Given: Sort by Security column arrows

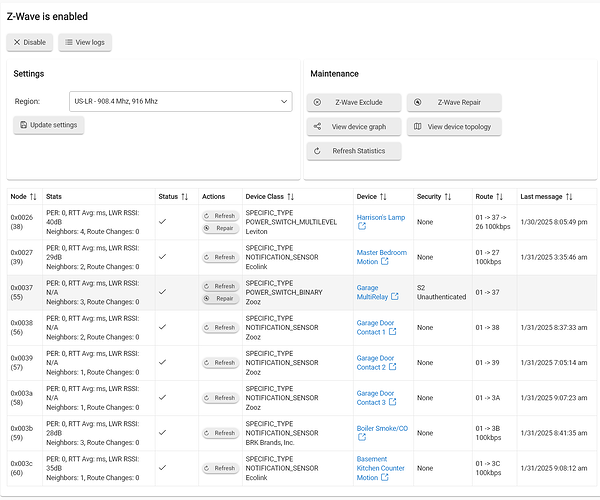Looking at the screenshot, I should click(448, 197).
